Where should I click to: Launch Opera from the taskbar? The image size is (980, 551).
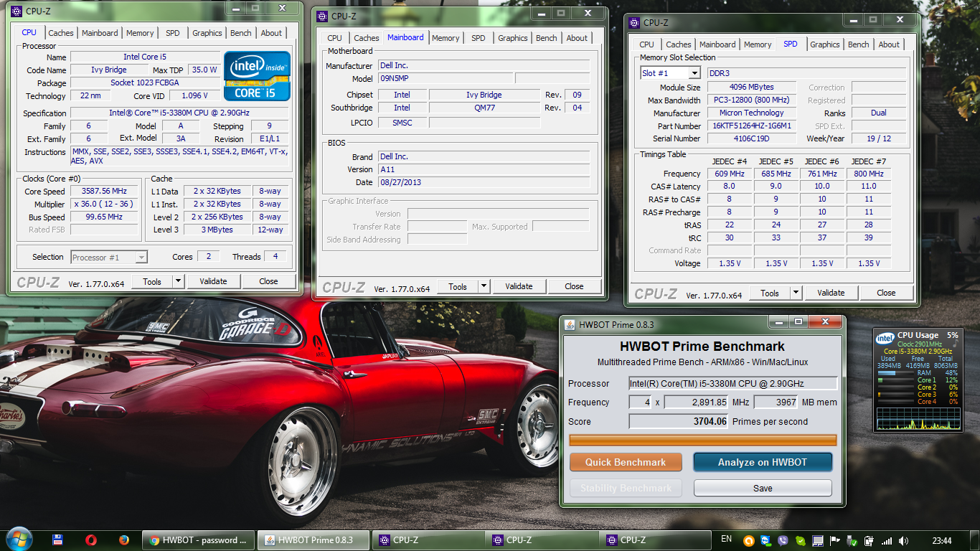click(91, 540)
